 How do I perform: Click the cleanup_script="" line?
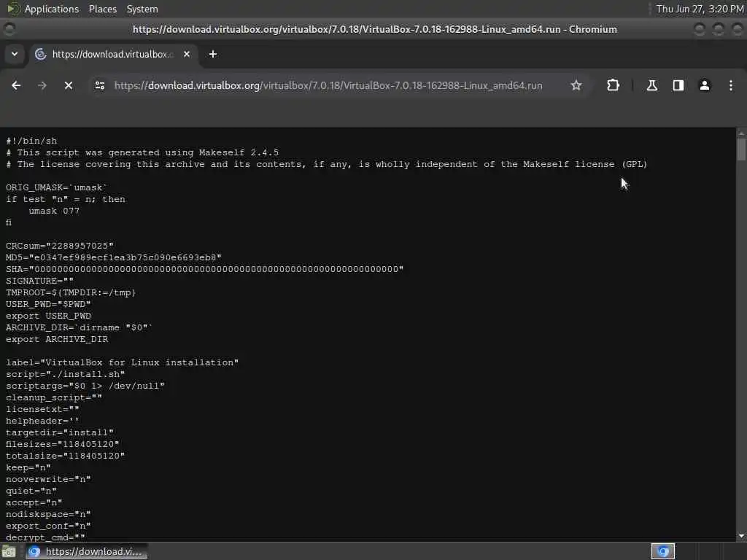(x=54, y=397)
